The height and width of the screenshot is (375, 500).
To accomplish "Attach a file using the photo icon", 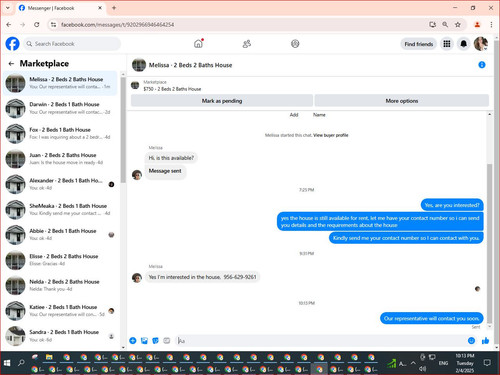I will coord(144,340).
